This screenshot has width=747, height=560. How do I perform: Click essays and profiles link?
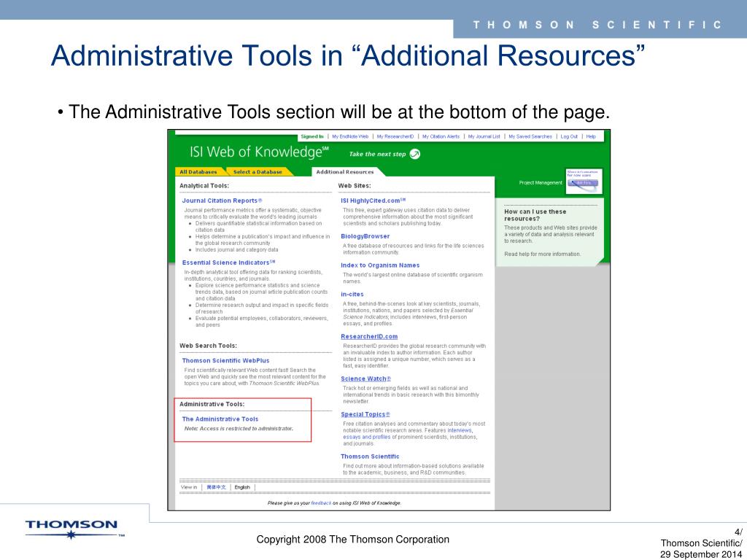click(x=367, y=437)
